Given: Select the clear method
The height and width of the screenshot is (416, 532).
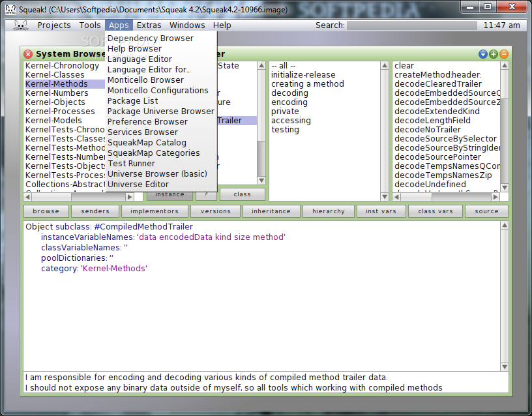Looking at the screenshot, I should 404,66.
